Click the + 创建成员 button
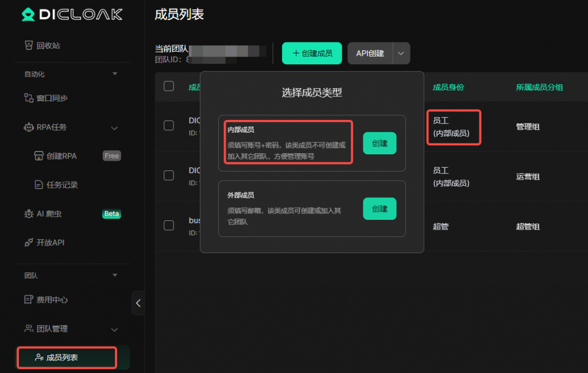The height and width of the screenshot is (373, 588). tap(312, 53)
